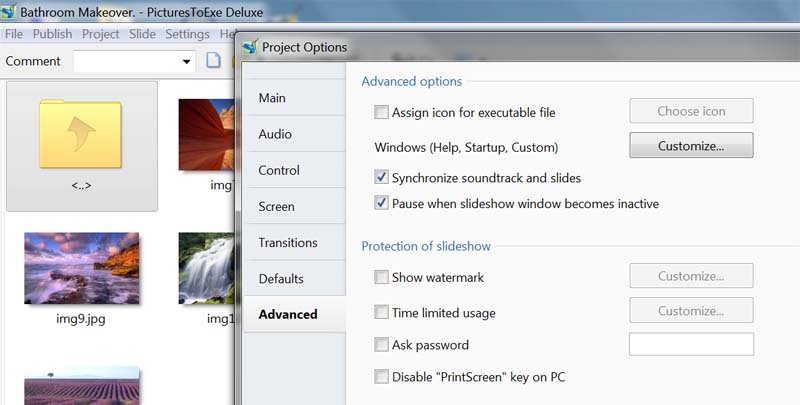Image resolution: width=800 pixels, height=405 pixels.
Task: Toggle Pause when slideshow window becomes inactive
Action: (x=381, y=203)
